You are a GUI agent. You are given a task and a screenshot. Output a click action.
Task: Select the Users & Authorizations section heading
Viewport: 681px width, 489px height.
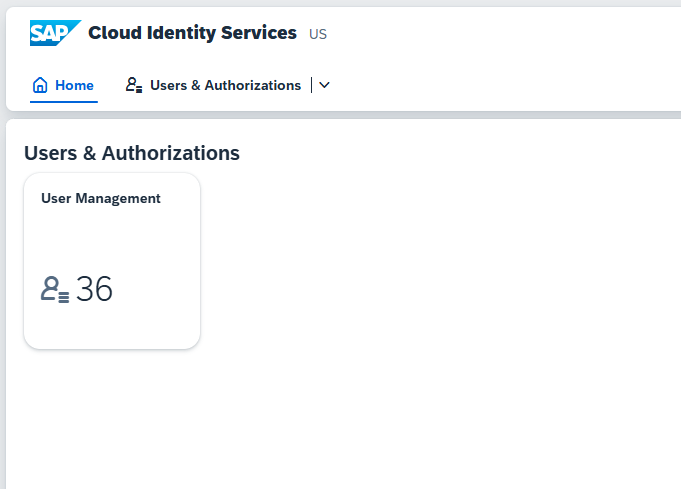click(x=132, y=153)
